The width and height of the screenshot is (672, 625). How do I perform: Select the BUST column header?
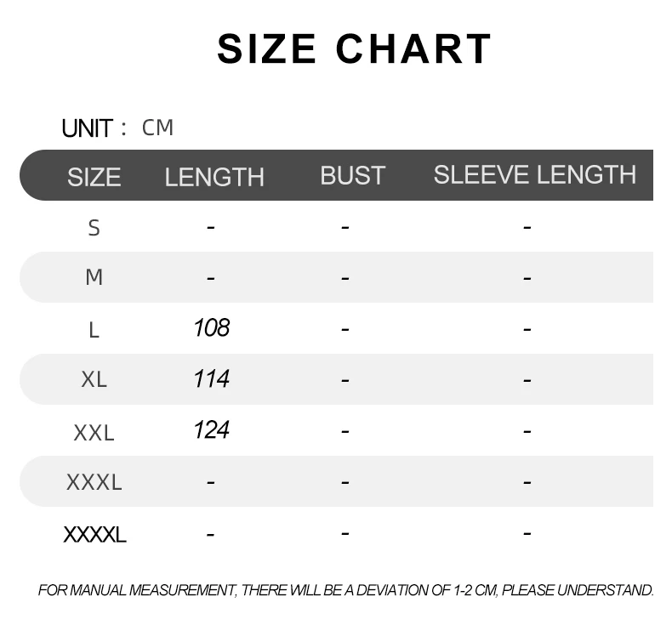pos(353,175)
